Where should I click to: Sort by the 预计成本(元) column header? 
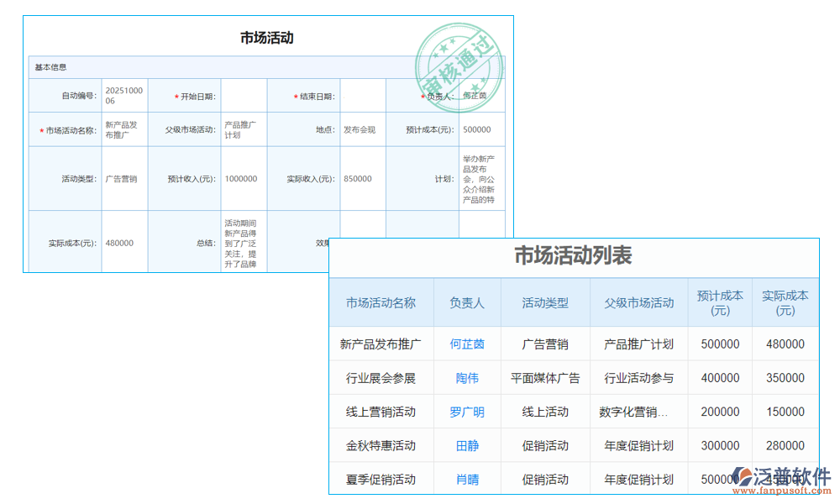tap(719, 302)
